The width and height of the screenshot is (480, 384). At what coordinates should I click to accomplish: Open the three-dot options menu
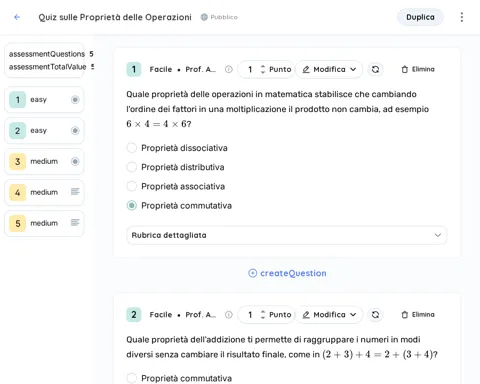point(462,17)
